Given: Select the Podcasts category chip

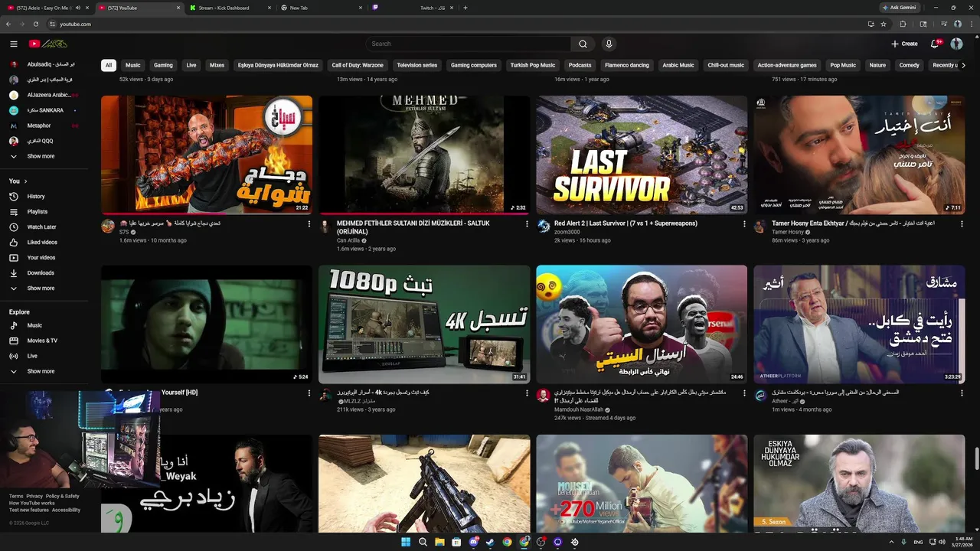Looking at the screenshot, I should tap(580, 65).
